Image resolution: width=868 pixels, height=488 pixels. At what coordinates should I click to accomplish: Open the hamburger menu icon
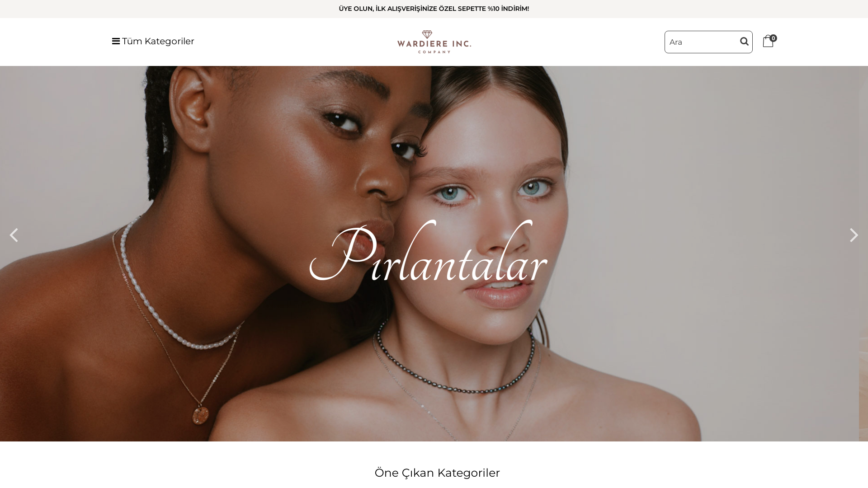click(x=116, y=41)
